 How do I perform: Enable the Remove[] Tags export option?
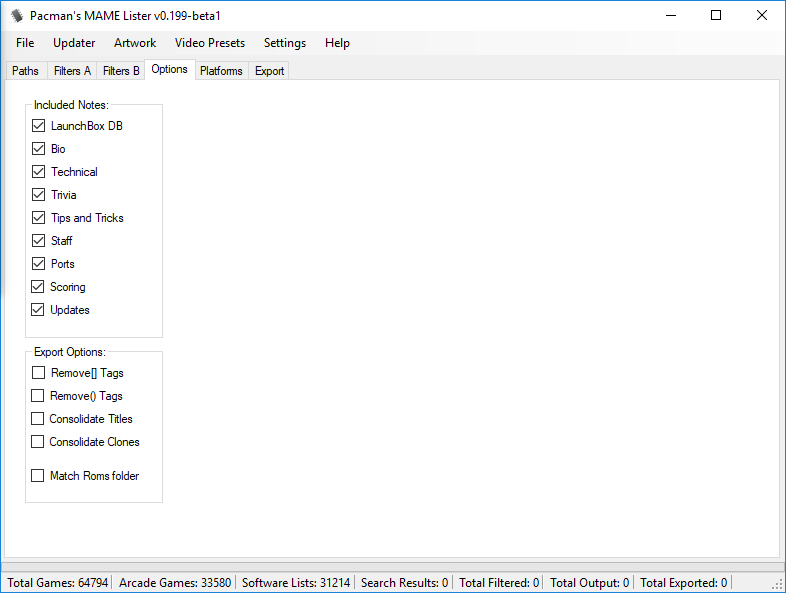click(x=39, y=373)
